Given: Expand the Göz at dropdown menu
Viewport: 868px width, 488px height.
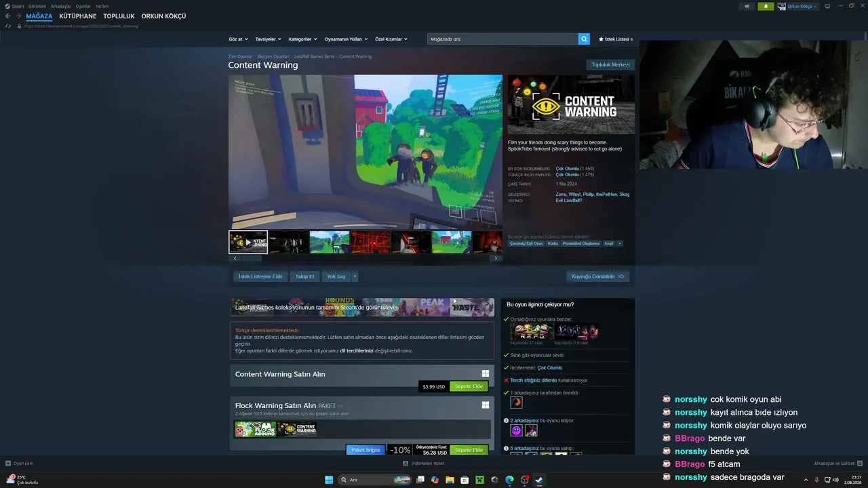Looking at the screenshot, I should [x=238, y=39].
